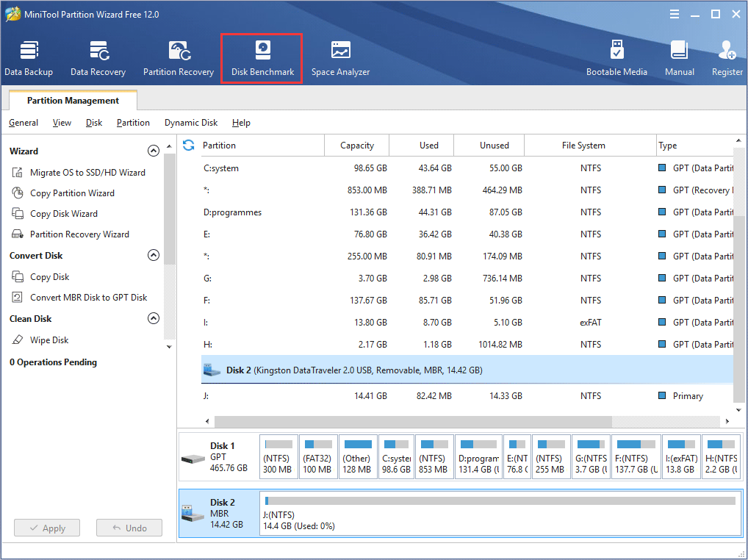Select the G: partition row

467,278
